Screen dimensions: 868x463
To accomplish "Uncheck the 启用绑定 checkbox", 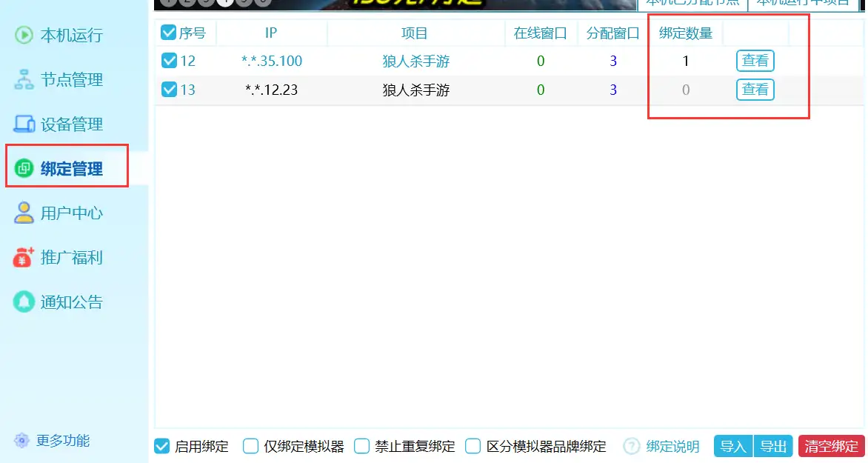I will pyautogui.click(x=162, y=446).
